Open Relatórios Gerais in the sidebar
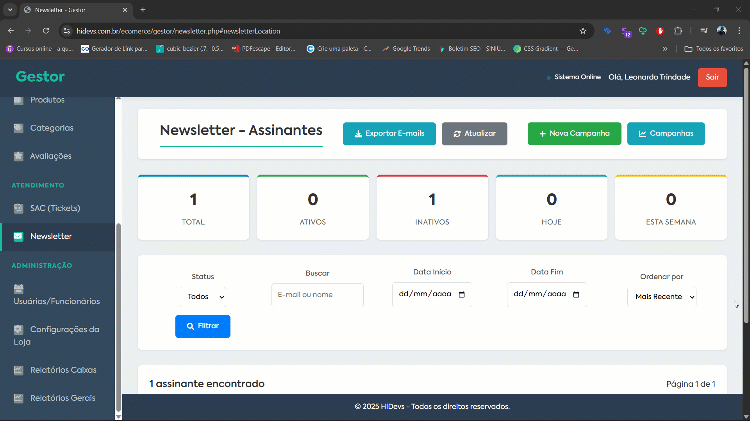Viewport: 750px width, 421px height. coord(57,398)
